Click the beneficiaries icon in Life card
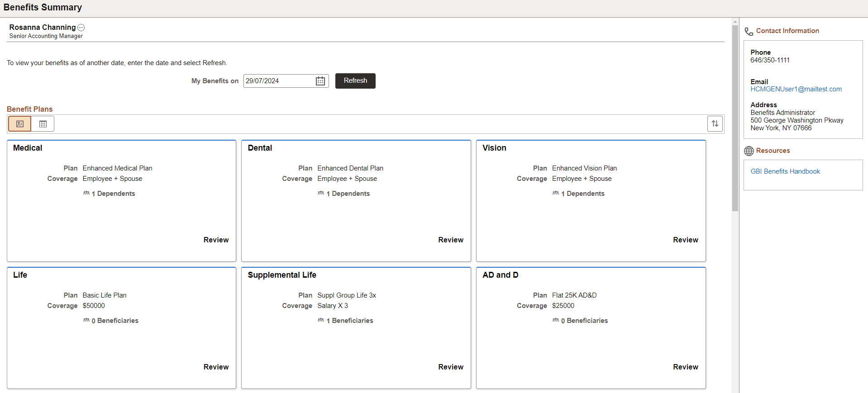Viewport: 868px width, 393px height. pos(86,320)
